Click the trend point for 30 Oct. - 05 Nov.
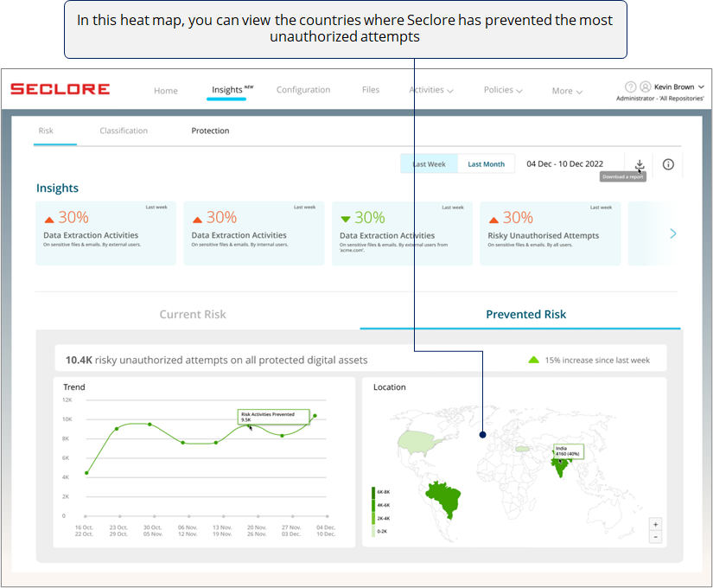713x588 pixels. [150, 425]
